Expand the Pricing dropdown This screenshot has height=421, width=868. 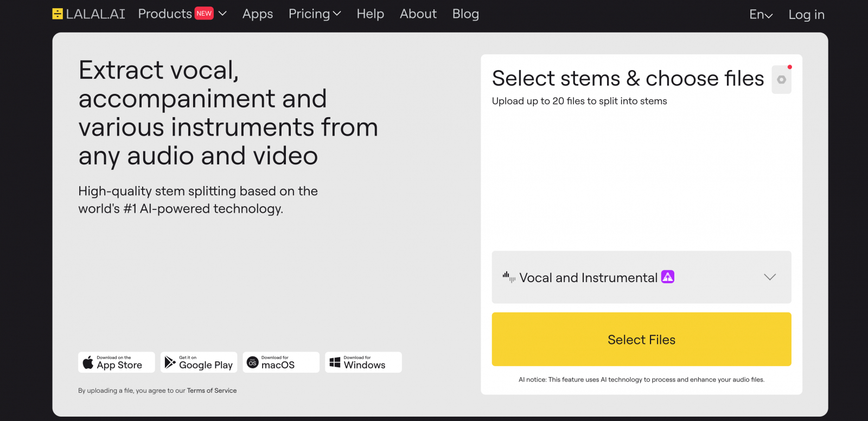pos(315,14)
